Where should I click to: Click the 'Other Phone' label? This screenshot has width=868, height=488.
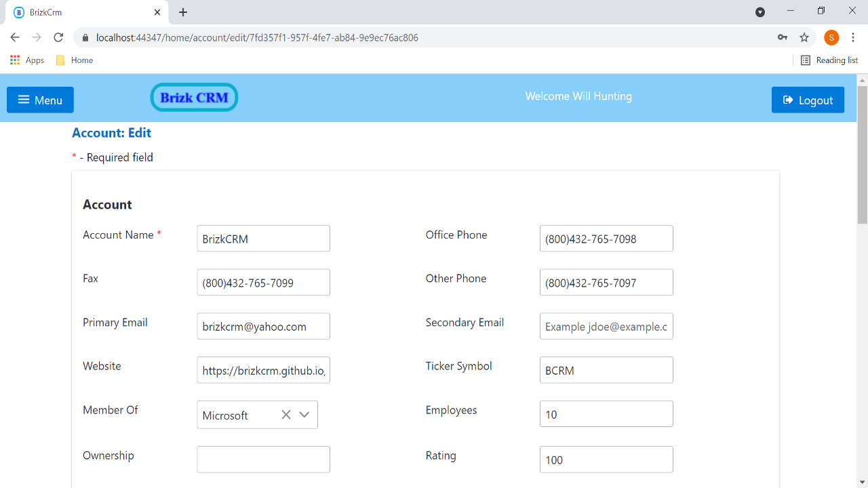456,279
